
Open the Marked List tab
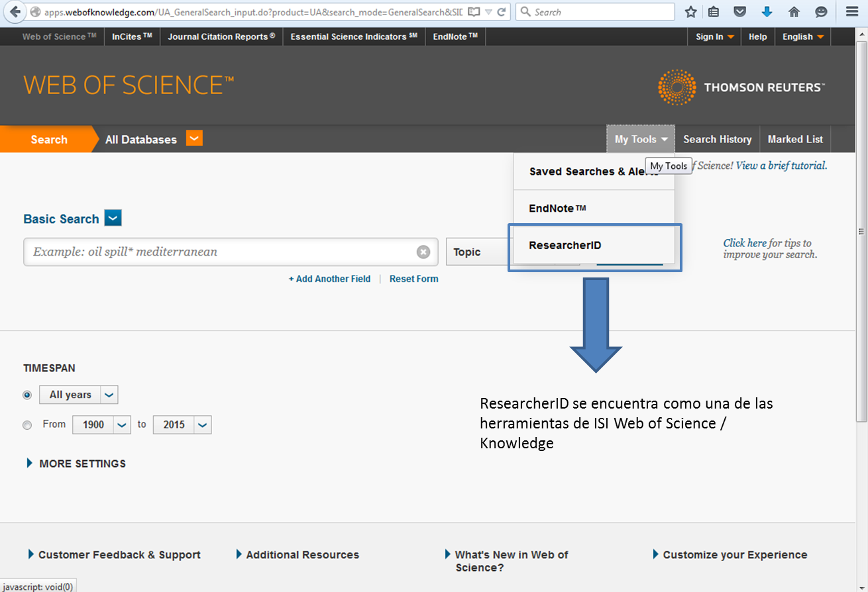click(795, 139)
